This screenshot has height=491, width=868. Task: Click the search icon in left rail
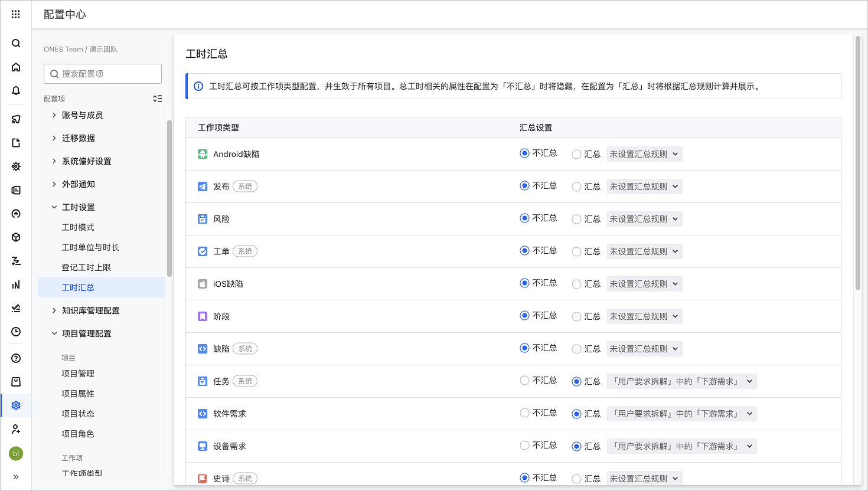16,43
